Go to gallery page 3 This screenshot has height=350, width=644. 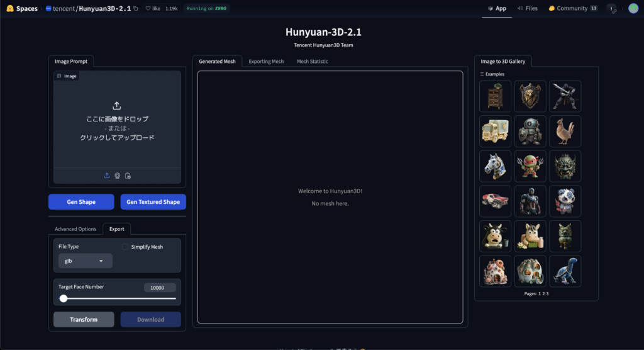(548, 293)
